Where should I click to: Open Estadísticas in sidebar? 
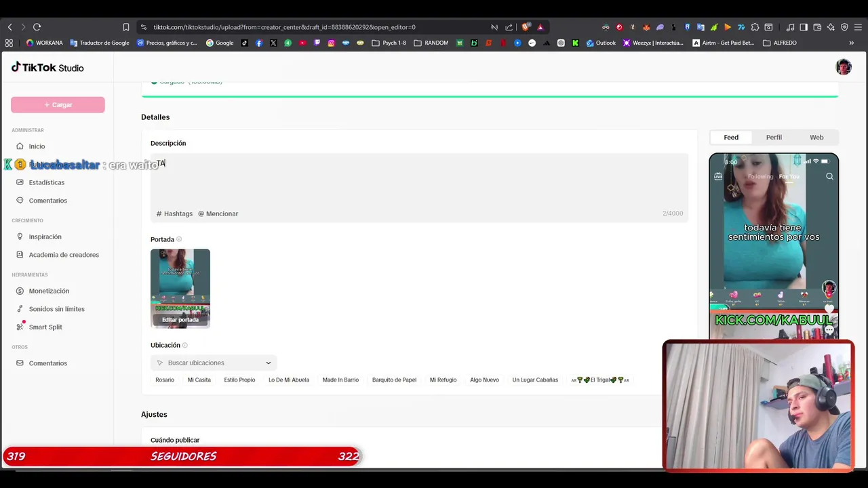(x=46, y=182)
